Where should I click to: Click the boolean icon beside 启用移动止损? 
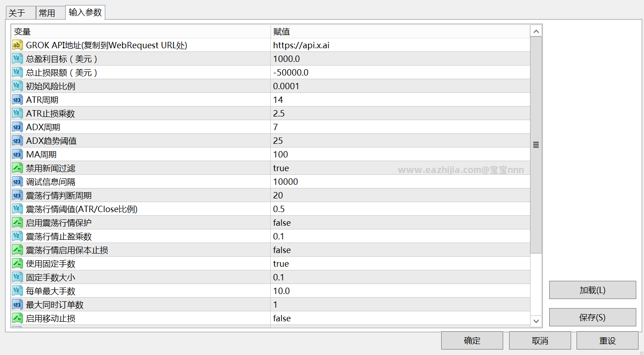click(x=17, y=318)
